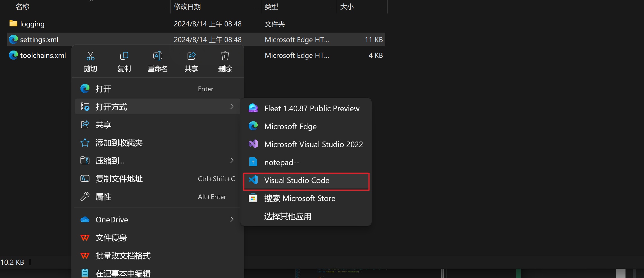
Task: Expand the 压缩到... submenu chevron
Action: click(232, 161)
